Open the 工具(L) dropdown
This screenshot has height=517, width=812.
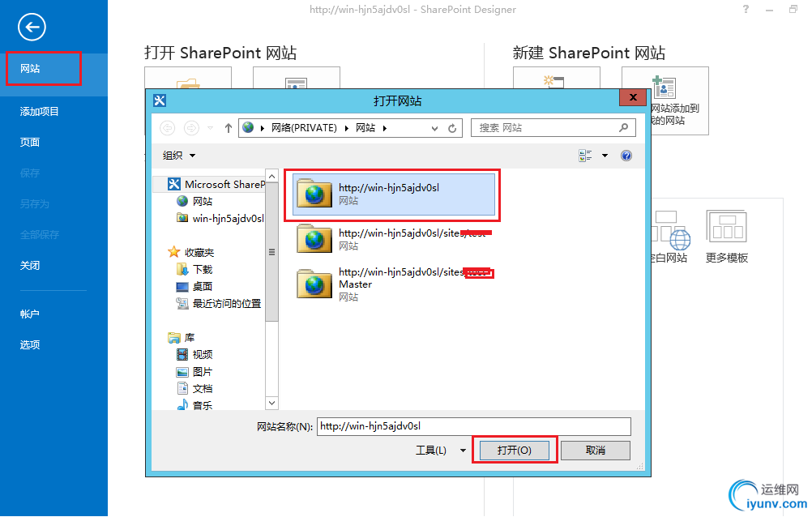click(441, 451)
